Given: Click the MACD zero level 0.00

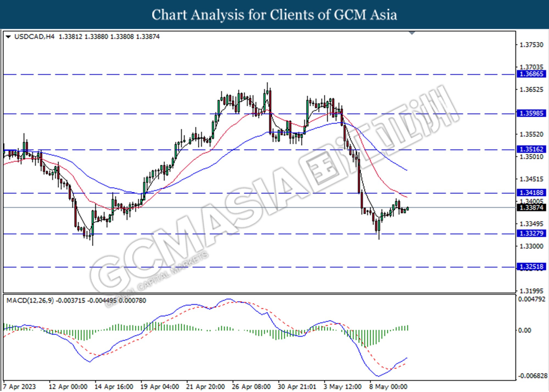Looking at the screenshot, I should click(x=524, y=330).
